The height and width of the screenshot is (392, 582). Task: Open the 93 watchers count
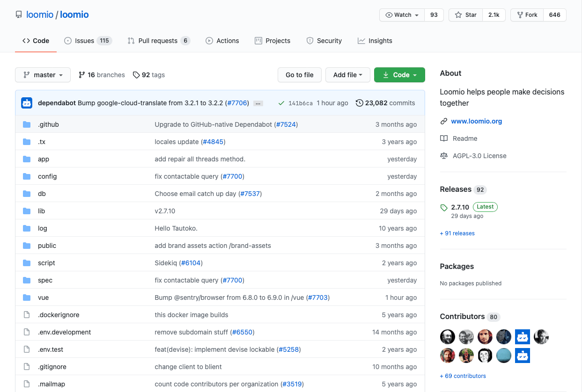pos(434,15)
